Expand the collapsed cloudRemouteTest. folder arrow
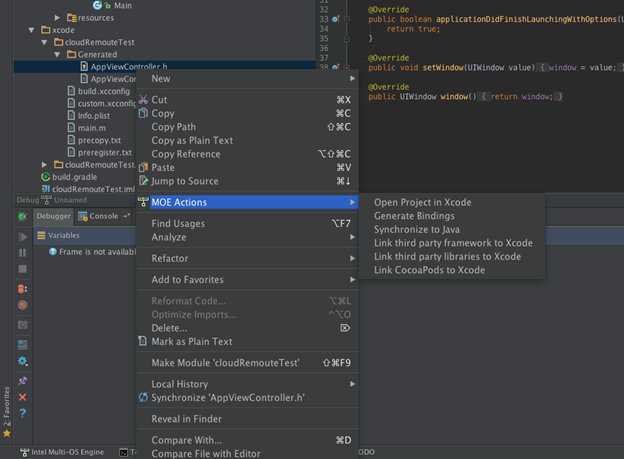Image resolution: width=624 pixels, height=459 pixels. coord(44,164)
